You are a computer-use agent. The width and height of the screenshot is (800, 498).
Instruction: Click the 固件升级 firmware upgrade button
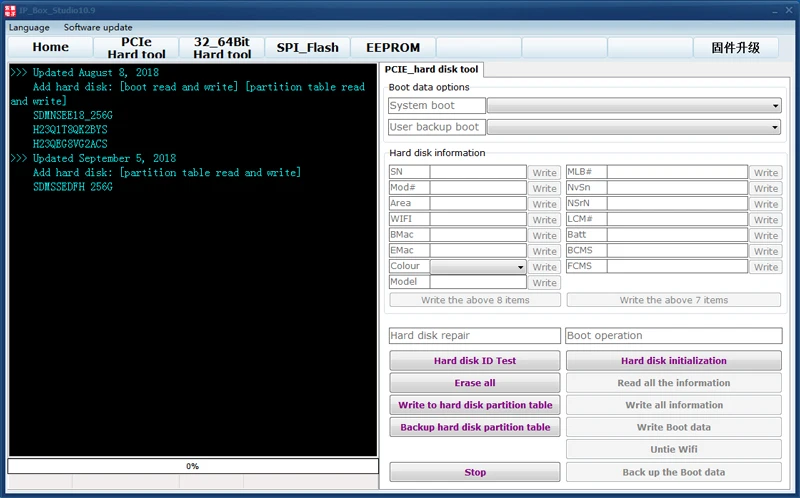(x=736, y=47)
